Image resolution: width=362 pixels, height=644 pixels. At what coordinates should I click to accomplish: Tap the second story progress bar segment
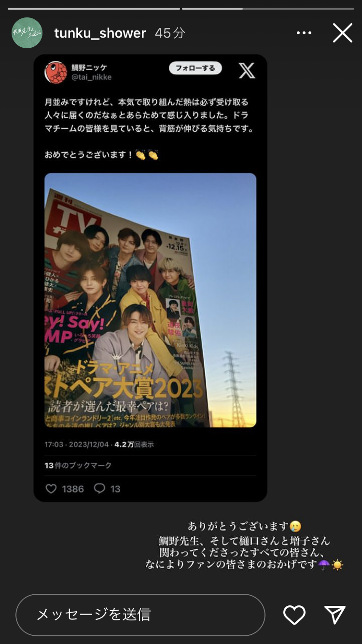tap(268, 8)
